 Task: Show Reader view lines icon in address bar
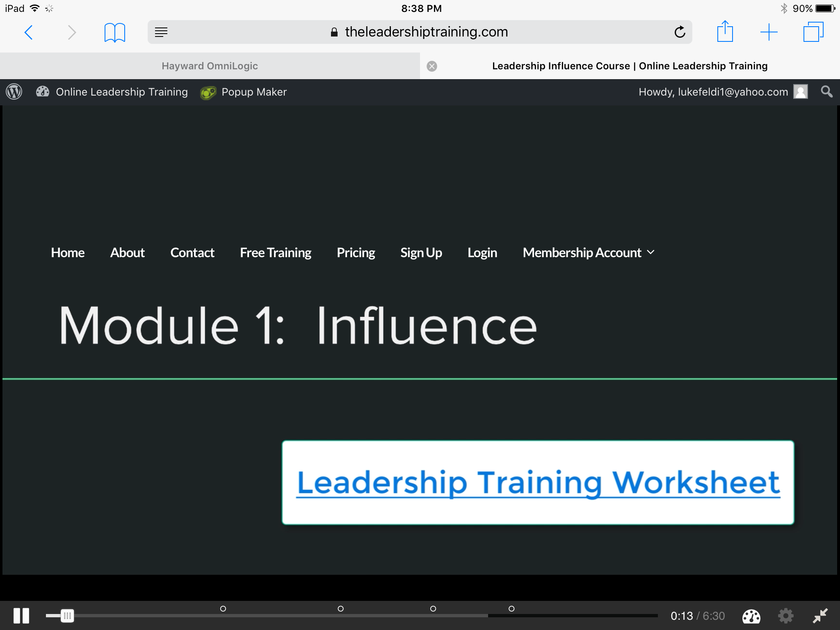tap(161, 32)
